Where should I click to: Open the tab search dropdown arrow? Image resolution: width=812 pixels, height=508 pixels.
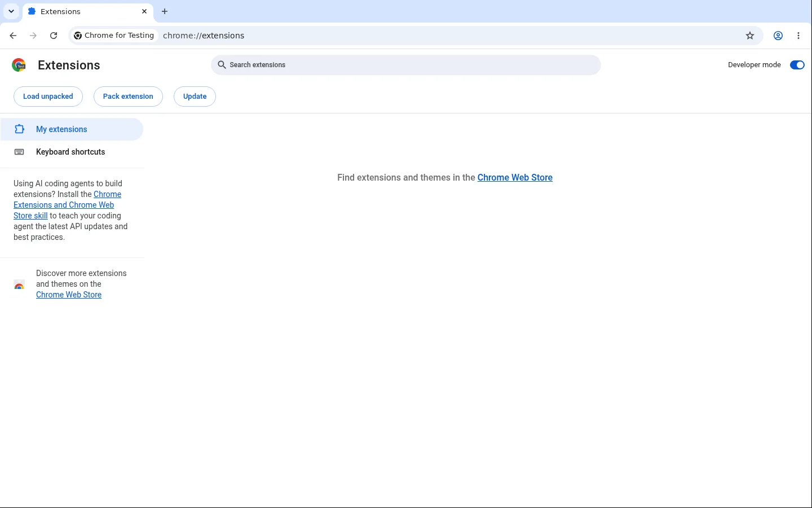click(11, 11)
